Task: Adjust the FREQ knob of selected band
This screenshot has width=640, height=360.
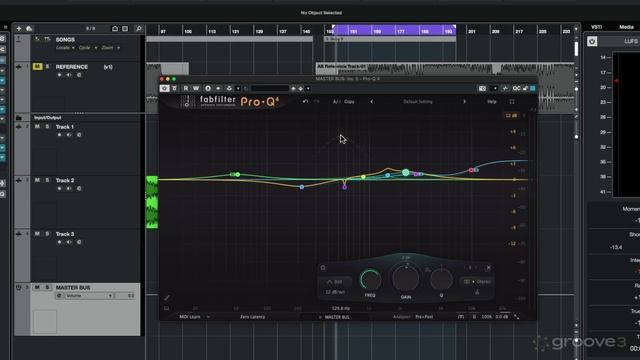Action: point(370,280)
